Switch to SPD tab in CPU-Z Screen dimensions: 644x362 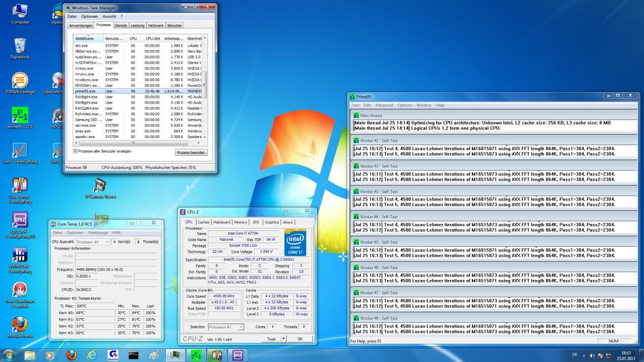coord(256,222)
